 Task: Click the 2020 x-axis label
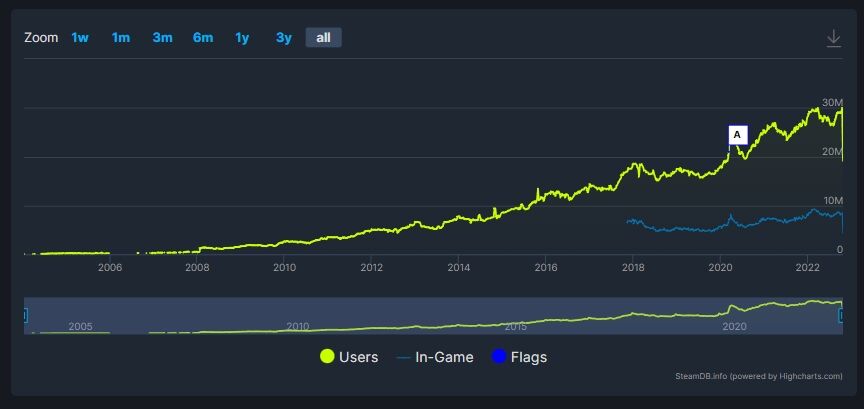[x=720, y=267]
